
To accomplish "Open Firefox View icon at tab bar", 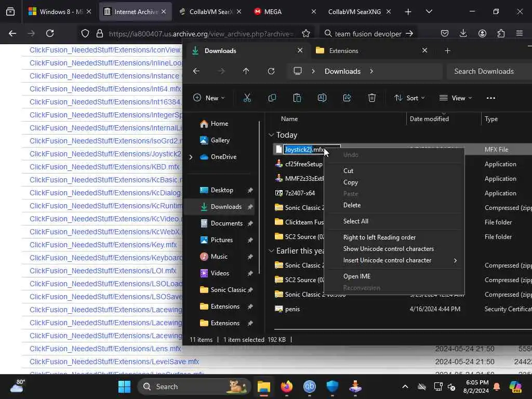I will 10,11.
